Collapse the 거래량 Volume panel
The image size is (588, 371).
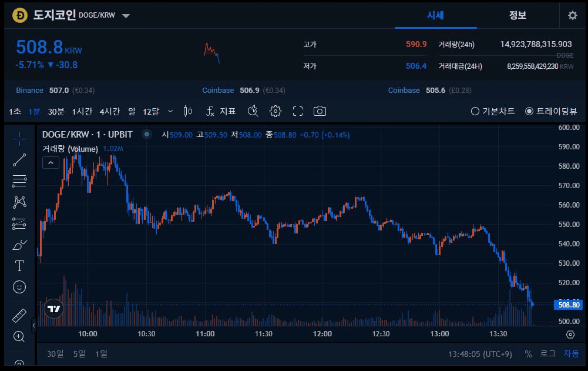(51, 162)
